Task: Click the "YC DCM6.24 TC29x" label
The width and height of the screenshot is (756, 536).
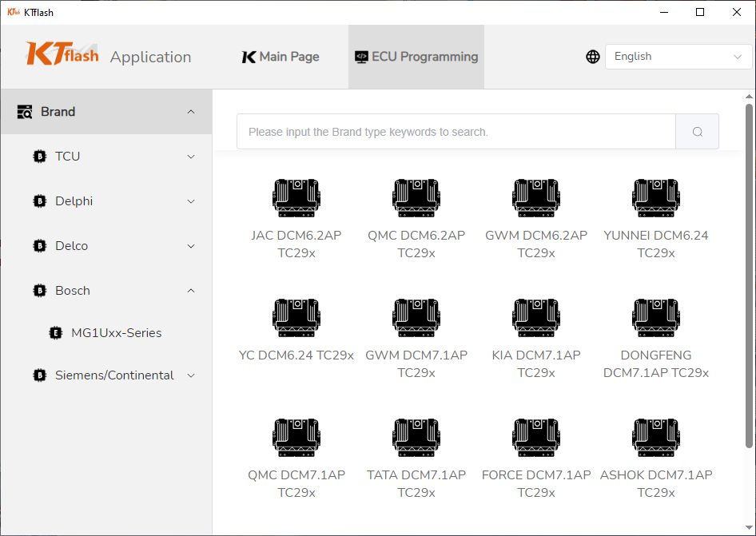Action: pyautogui.click(x=296, y=355)
